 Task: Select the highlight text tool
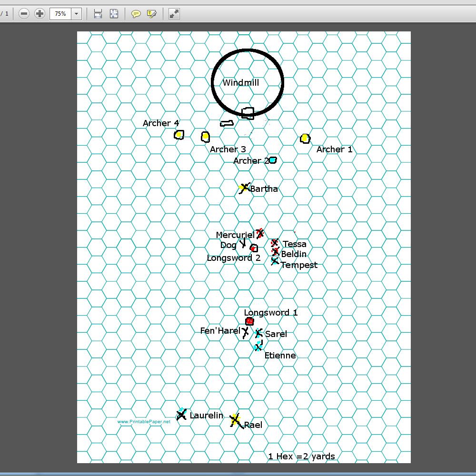click(x=152, y=14)
